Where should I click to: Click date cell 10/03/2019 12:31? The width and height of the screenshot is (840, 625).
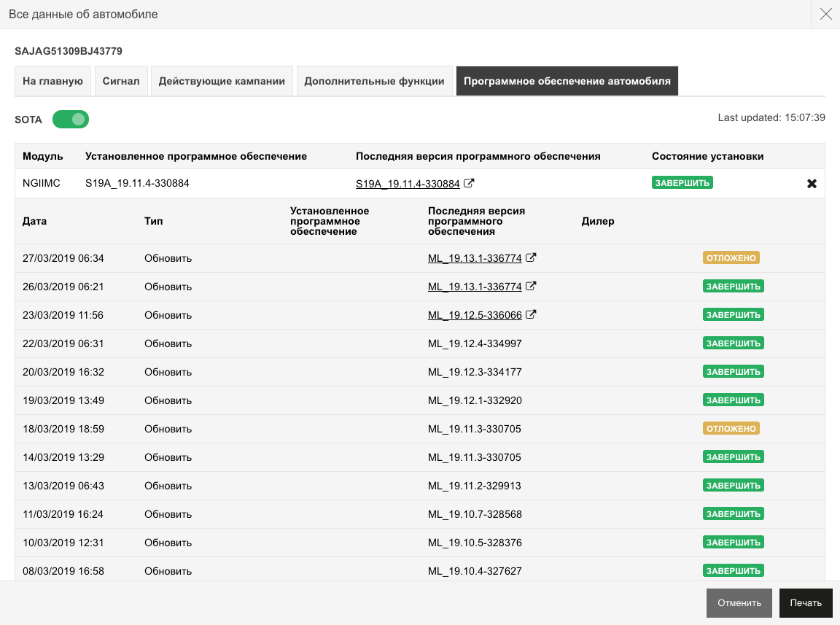click(63, 543)
